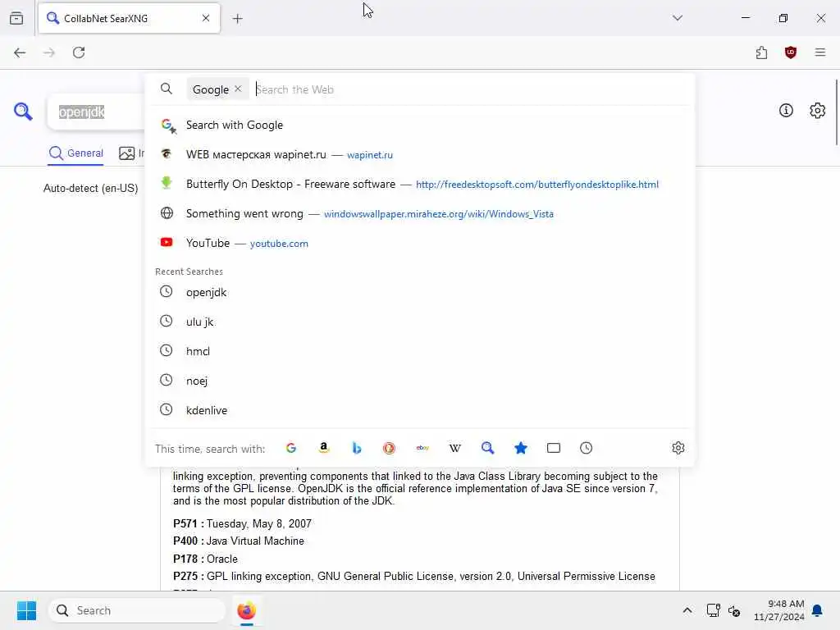840x630 pixels.
Task: Select recent search noej
Action: pyautogui.click(x=421, y=381)
